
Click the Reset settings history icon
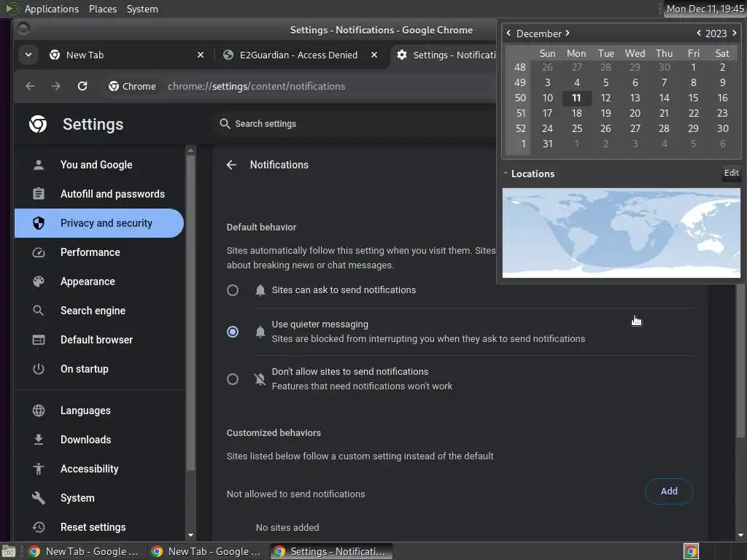coord(39,527)
